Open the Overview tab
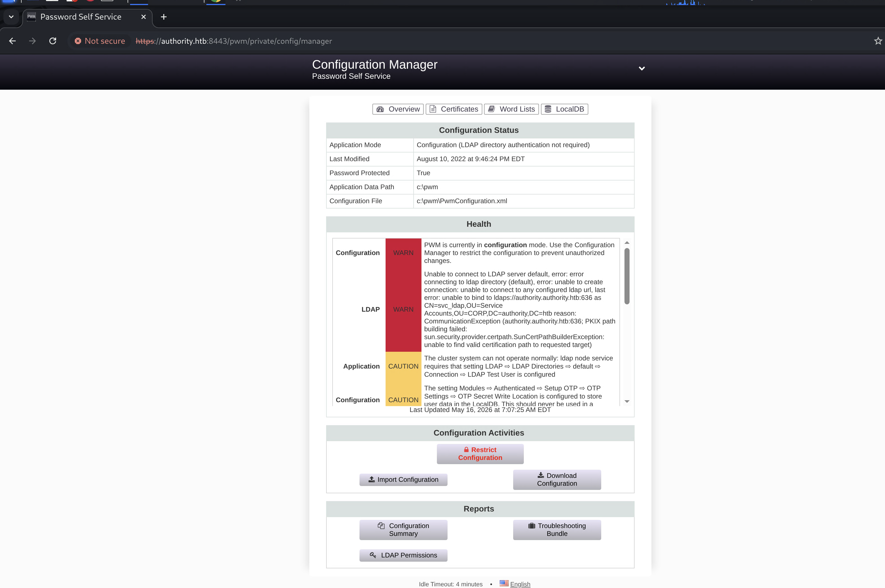This screenshot has width=885, height=588. click(x=398, y=109)
